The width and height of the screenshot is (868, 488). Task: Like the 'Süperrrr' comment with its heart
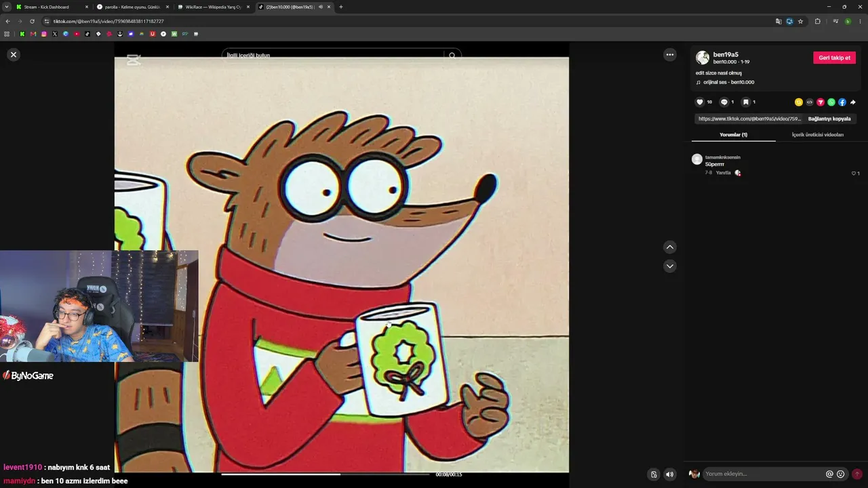pos(854,174)
